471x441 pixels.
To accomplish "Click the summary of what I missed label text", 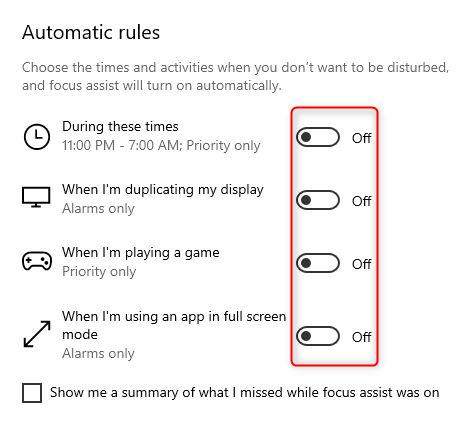I will click(245, 393).
